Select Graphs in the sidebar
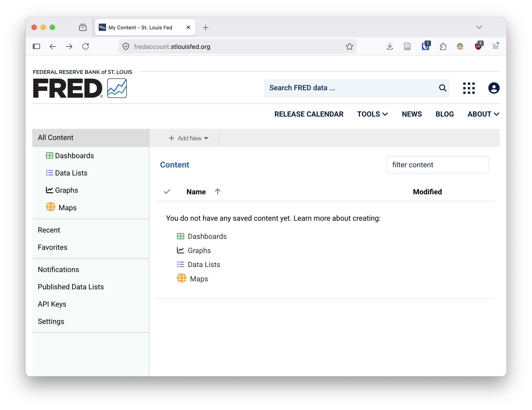Image resolution: width=532 pixels, height=410 pixels. pos(62,190)
